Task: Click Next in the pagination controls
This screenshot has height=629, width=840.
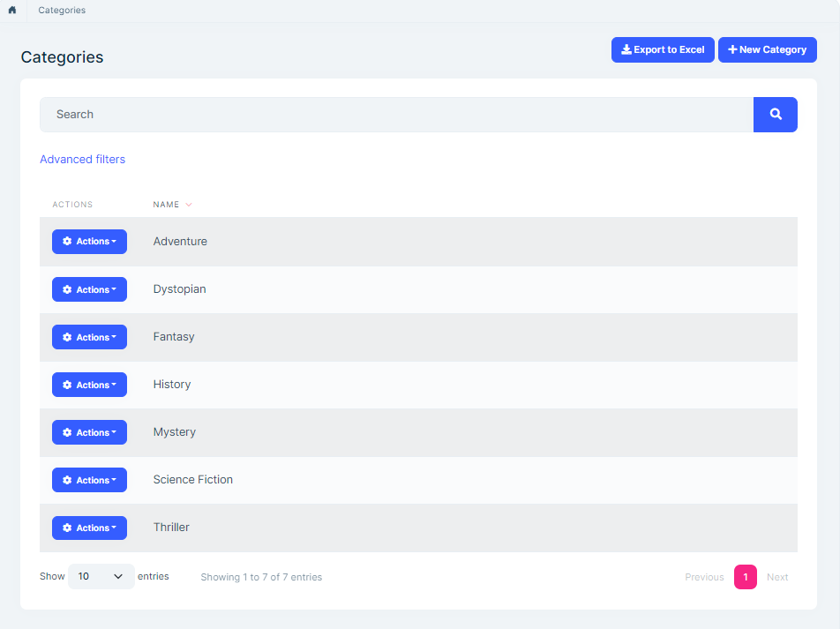Action: click(x=777, y=576)
